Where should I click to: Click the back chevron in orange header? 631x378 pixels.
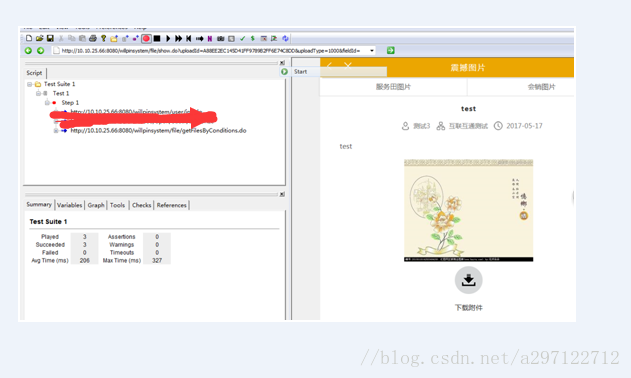(329, 65)
